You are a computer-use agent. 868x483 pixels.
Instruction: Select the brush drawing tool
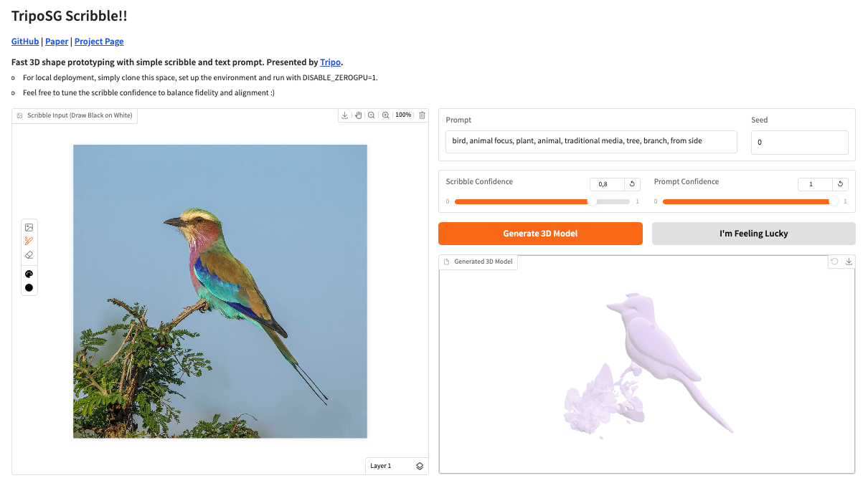coord(29,241)
